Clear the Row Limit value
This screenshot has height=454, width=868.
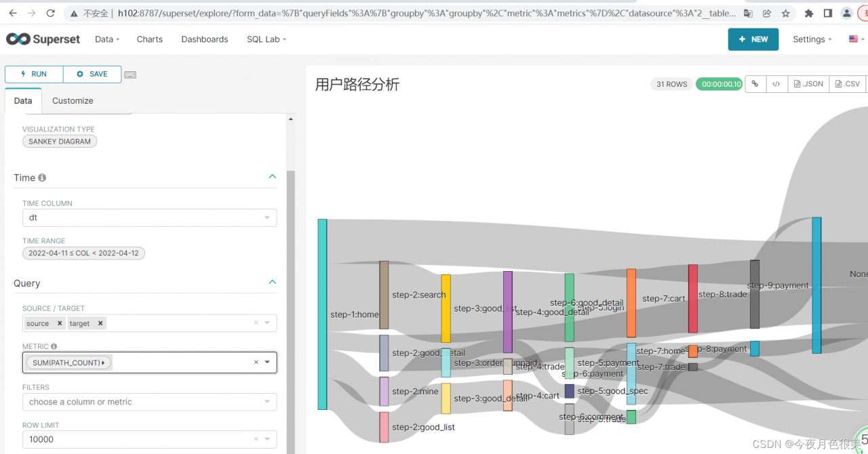coord(256,439)
